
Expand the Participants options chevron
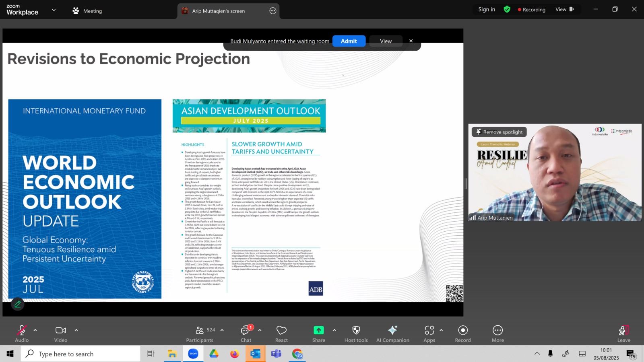(x=222, y=330)
